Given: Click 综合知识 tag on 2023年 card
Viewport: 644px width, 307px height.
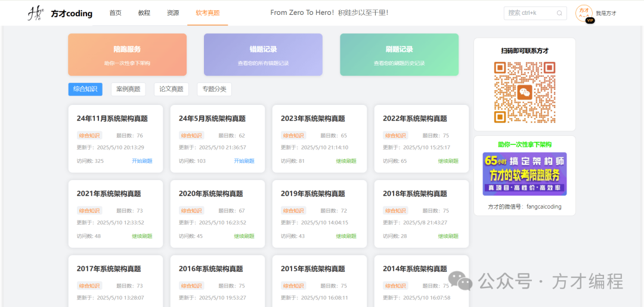Looking at the screenshot, I should [293, 135].
